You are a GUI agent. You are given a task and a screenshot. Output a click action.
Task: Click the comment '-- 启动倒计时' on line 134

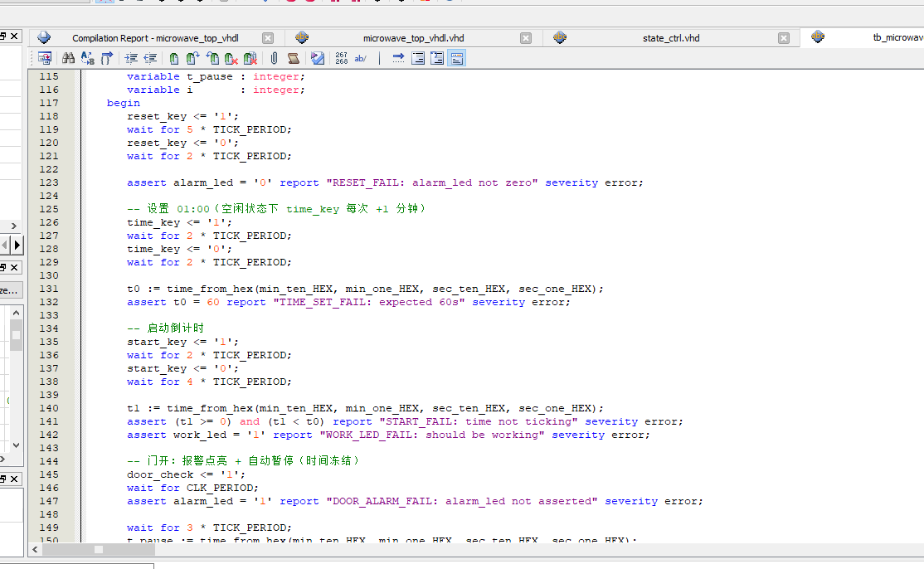pos(165,328)
